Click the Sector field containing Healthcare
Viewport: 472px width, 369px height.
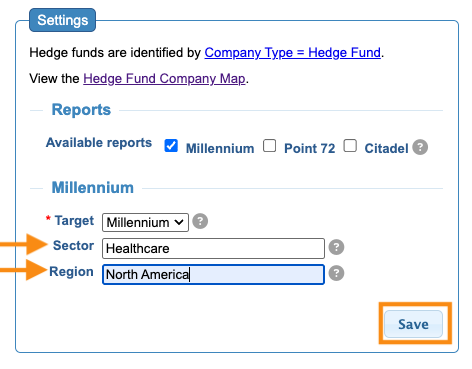click(213, 248)
